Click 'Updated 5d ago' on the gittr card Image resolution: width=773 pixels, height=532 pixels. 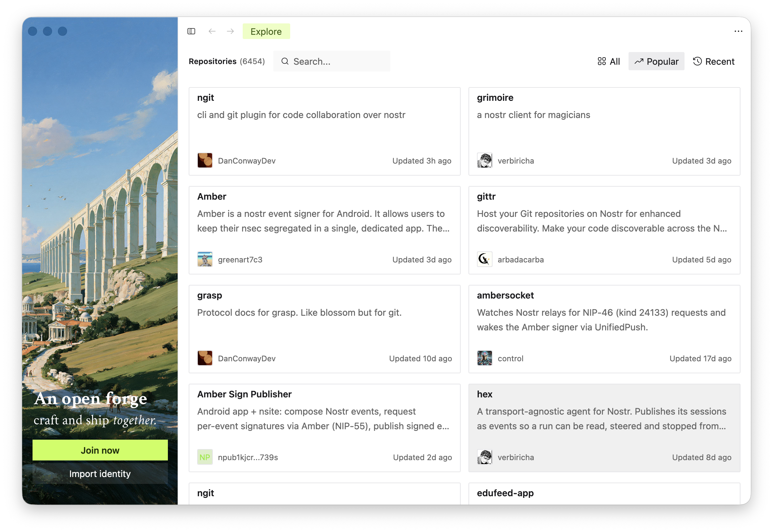pyautogui.click(x=702, y=260)
